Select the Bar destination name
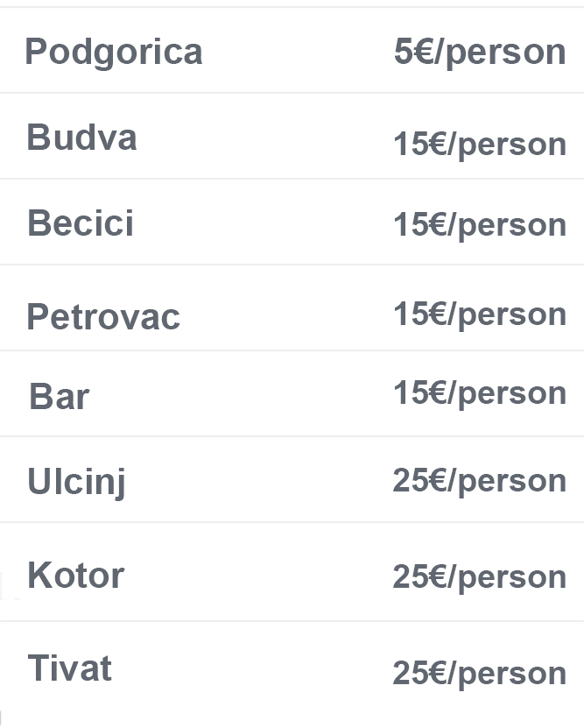 pyautogui.click(x=59, y=396)
